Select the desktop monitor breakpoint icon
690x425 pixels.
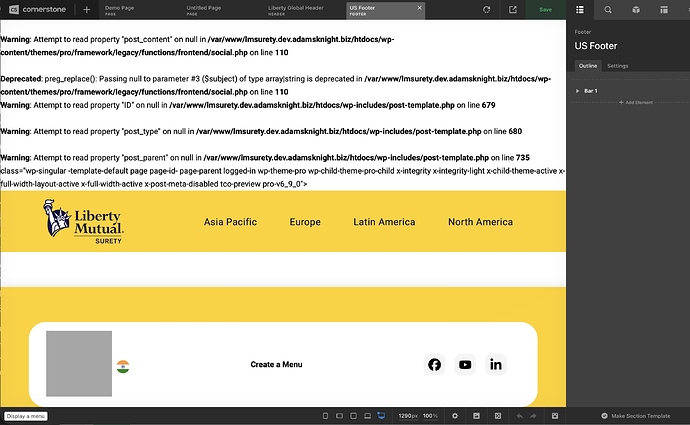(381, 416)
